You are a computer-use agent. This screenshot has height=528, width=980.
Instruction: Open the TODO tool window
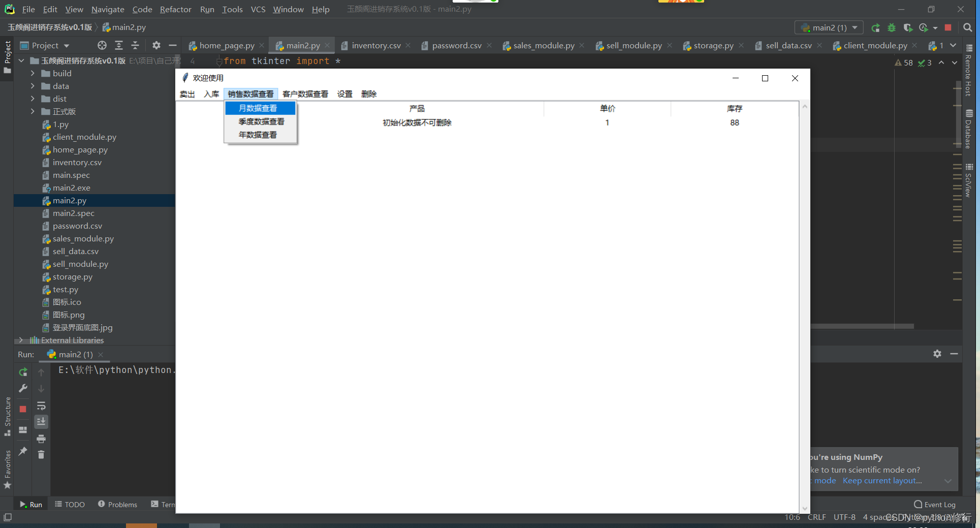coord(70,505)
